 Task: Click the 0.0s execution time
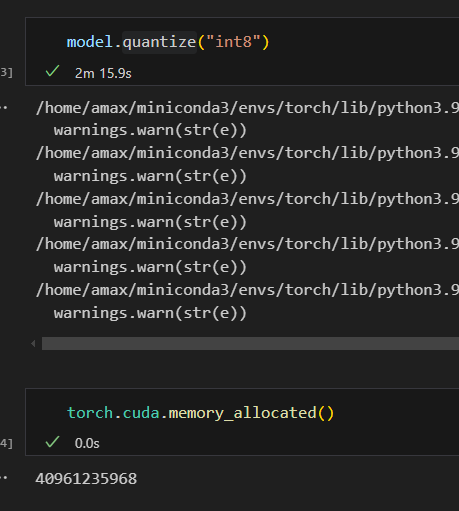coord(87,443)
